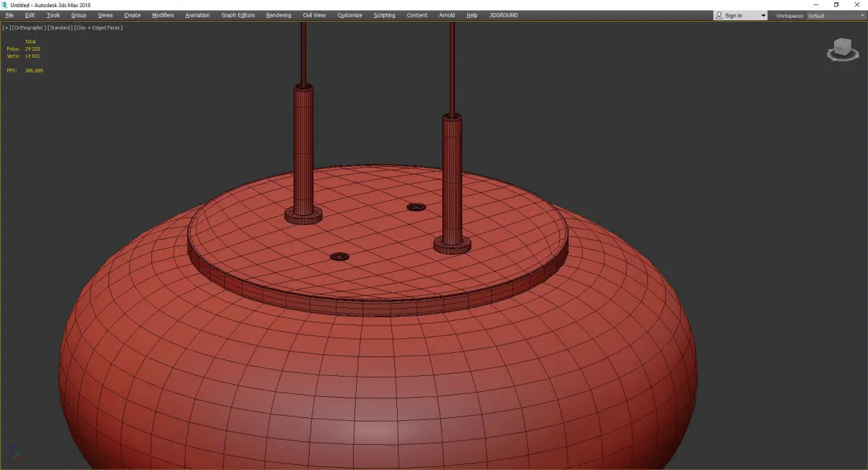Open the 3DGROUND menu
868x470 pixels.
coord(503,15)
